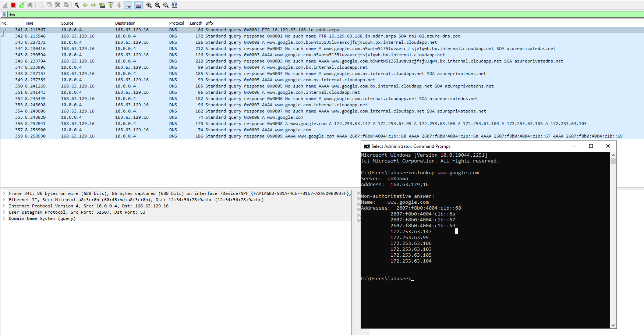Go forward in packet history

(94, 5)
